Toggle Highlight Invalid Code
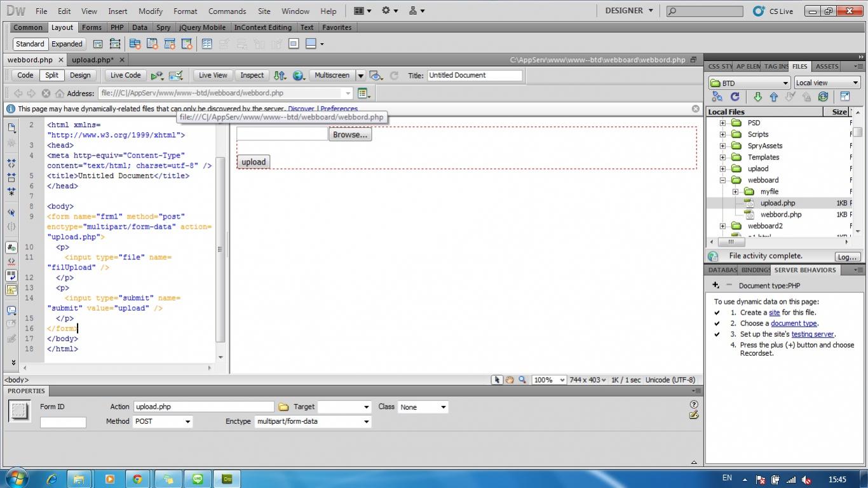The width and height of the screenshot is (868, 488). coord(11,262)
